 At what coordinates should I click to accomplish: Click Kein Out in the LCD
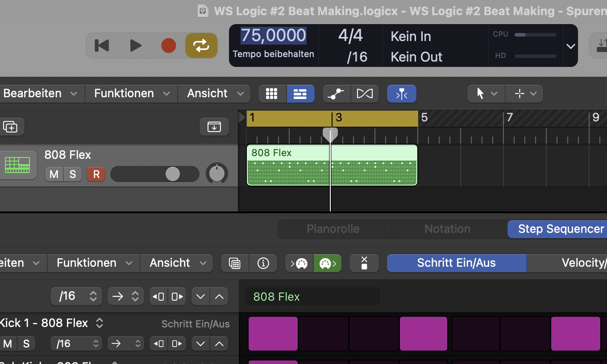(x=416, y=57)
